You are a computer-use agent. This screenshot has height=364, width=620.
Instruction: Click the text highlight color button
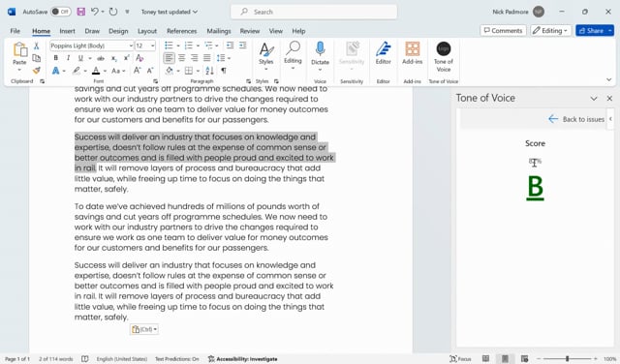pos(77,71)
